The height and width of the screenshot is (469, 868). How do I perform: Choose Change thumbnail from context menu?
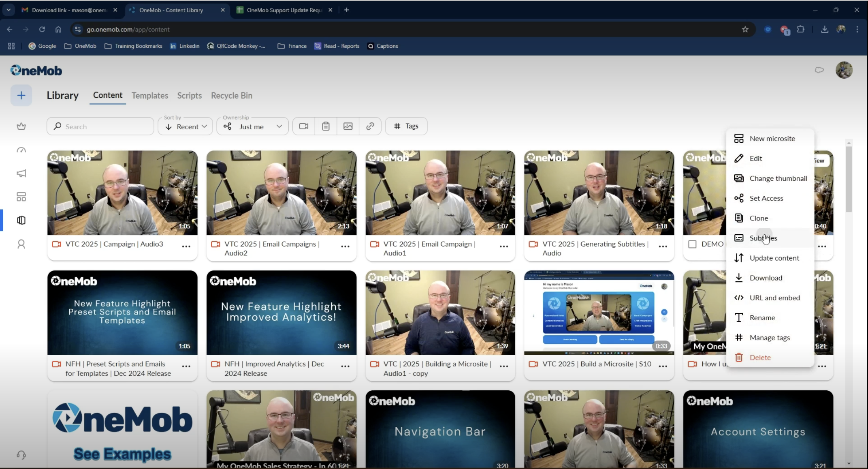click(x=770, y=178)
